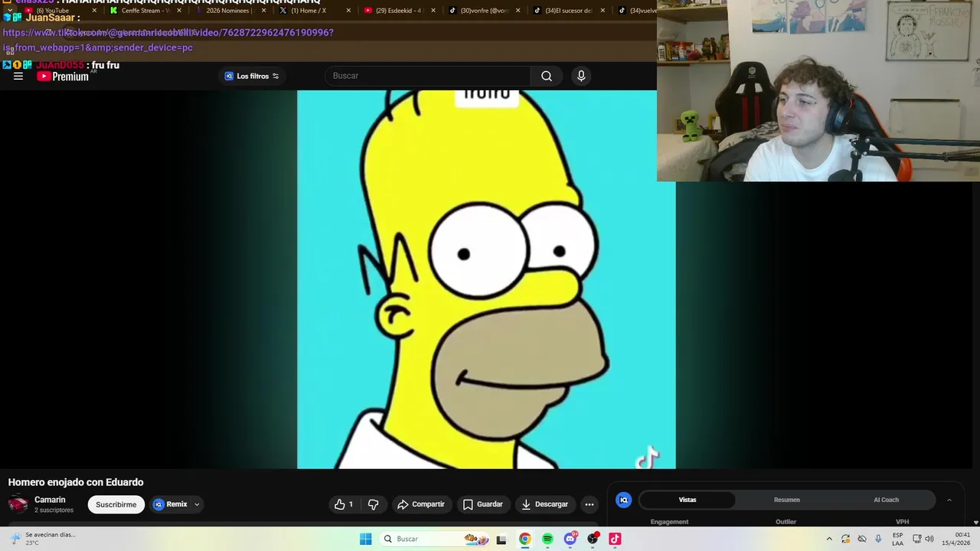Open browser tab list dropdown arrow
This screenshot has height=551, width=980.
9,11
